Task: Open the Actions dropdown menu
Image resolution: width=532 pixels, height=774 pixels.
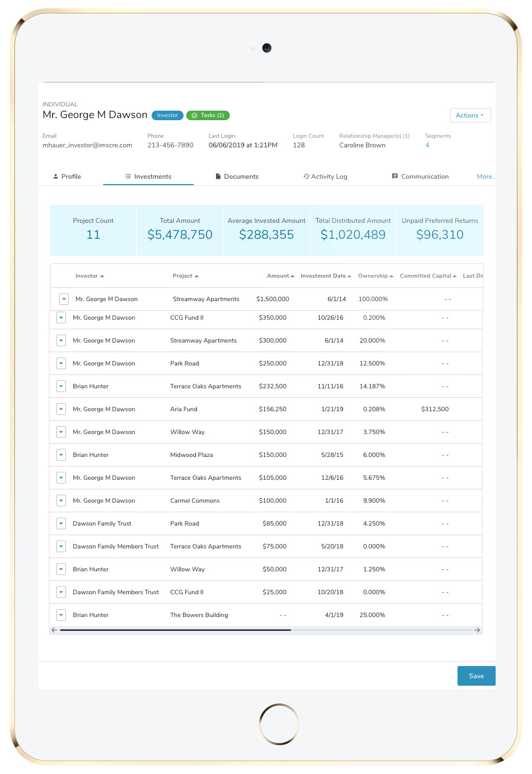Action: (x=470, y=115)
